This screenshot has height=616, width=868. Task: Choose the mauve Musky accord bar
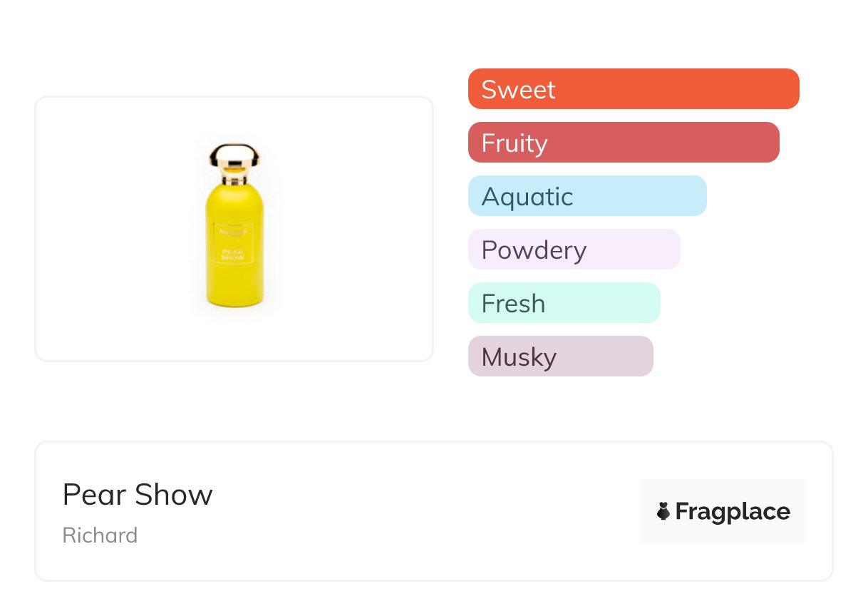[x=560, y=356]
